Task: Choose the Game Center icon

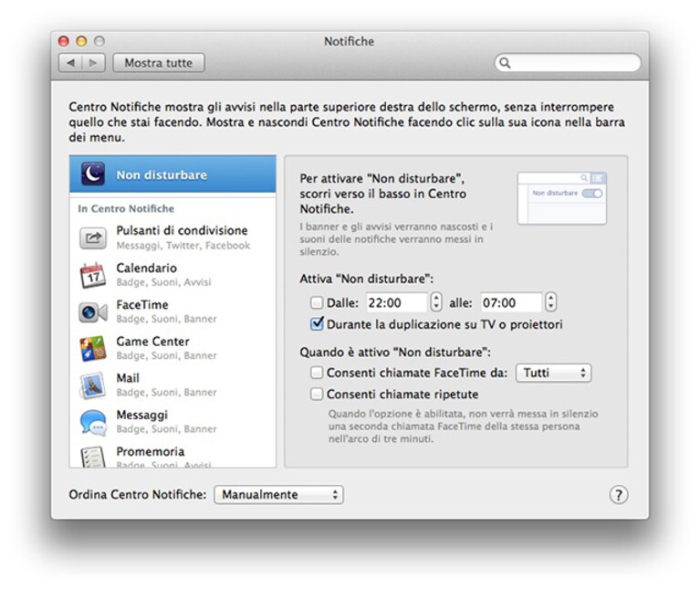Action: [93, 348]
